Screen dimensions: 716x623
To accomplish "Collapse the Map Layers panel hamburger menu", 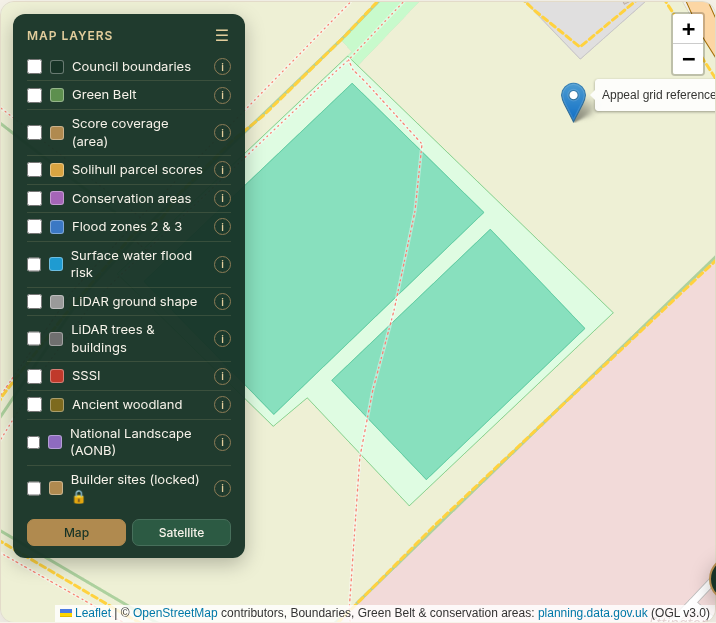I will [x=222, y=35].
